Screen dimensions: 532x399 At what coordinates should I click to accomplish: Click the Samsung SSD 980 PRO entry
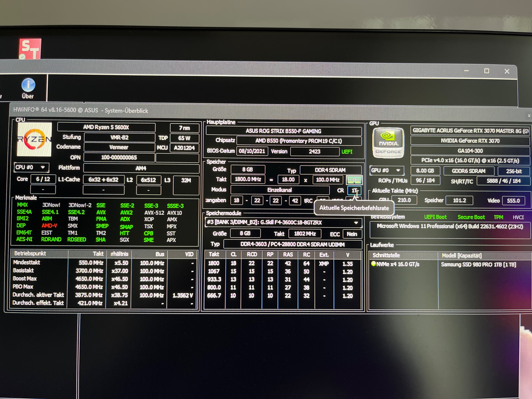tap(478, 264)
